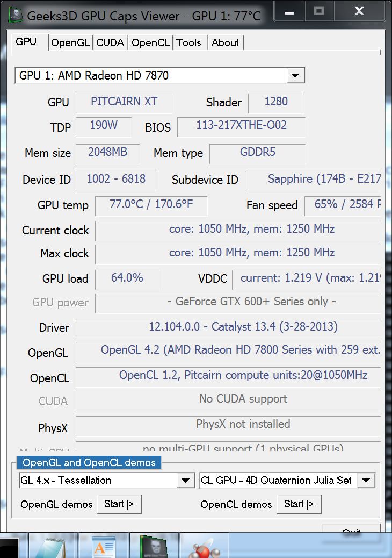This screenshot has height=558, width=392.
Task: Click the GPU Caps Viewer title bar icon
Action: [16, 15]
